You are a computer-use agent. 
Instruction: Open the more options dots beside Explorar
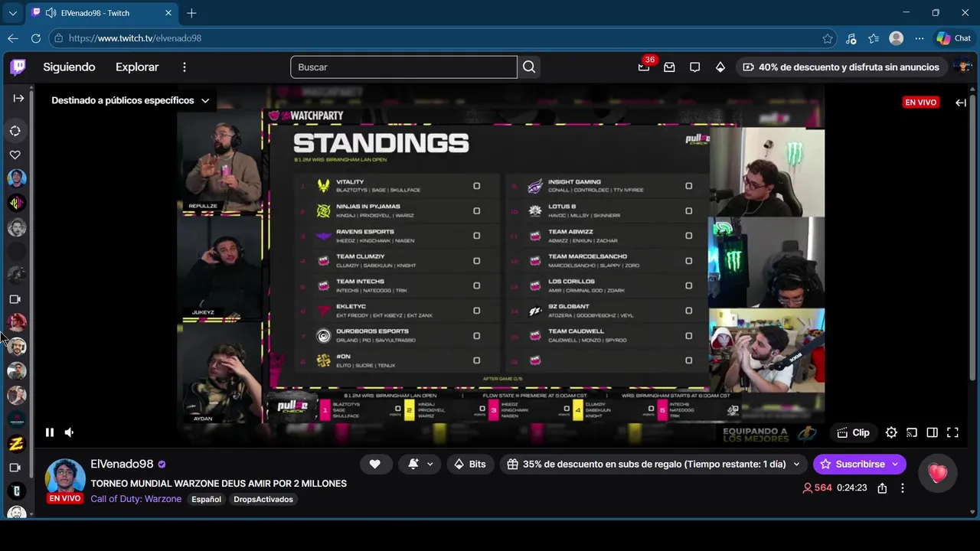(185, 67)
